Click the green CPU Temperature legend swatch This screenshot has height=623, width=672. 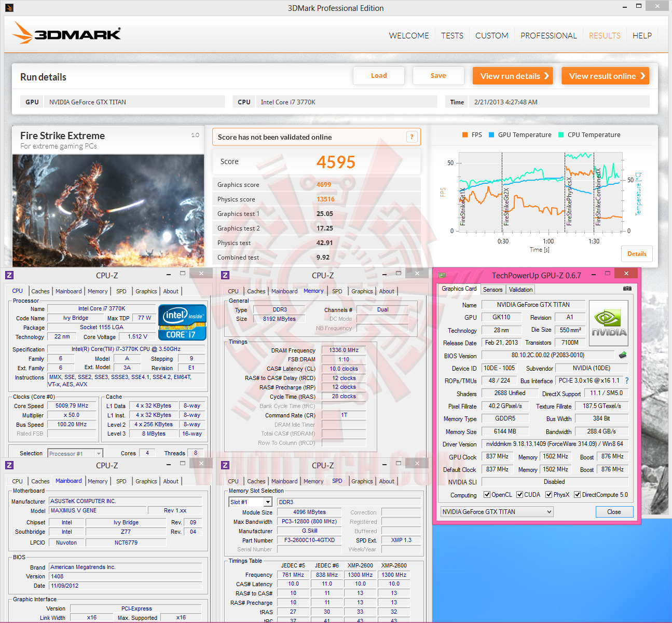[x=561, y=135]
